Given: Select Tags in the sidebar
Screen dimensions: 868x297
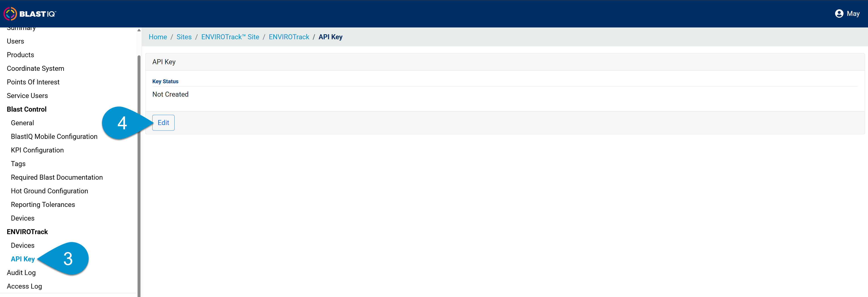Looking at the screenshot, I should [18, 164].
